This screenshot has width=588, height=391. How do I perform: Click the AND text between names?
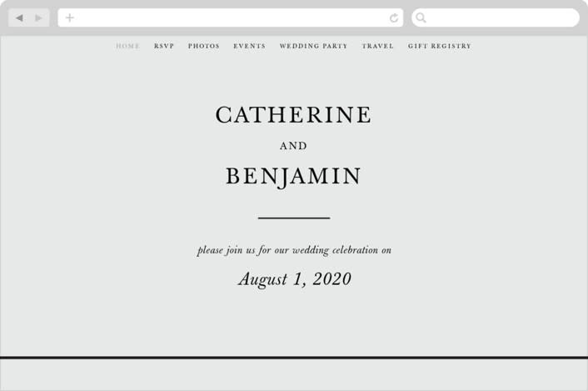(293, 146)
